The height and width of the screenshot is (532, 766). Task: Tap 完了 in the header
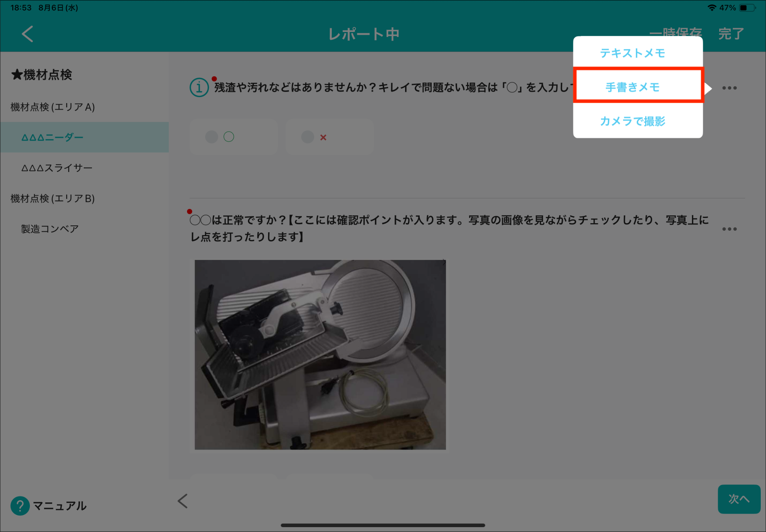click(731, 34)
